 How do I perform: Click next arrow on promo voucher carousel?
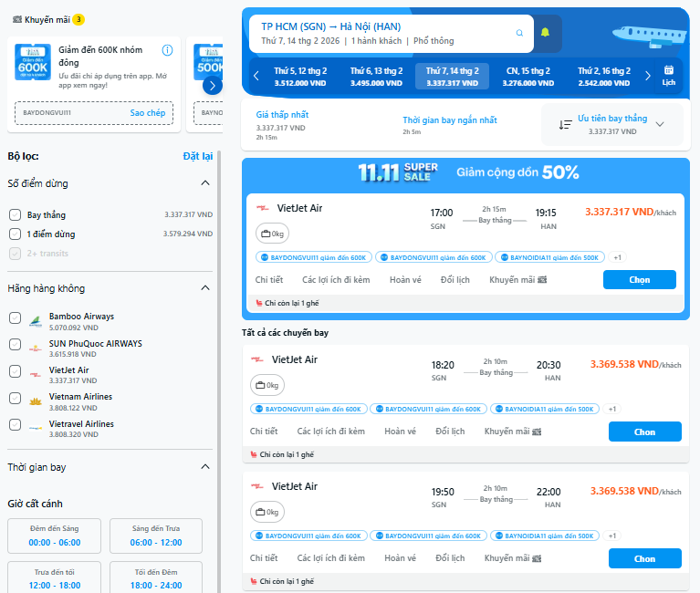click(x=212, y=85)
